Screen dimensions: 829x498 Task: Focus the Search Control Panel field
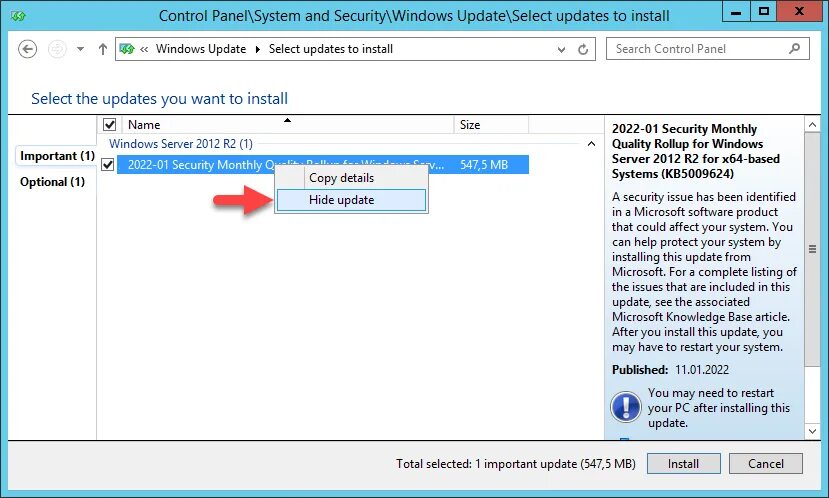(707, 49)
